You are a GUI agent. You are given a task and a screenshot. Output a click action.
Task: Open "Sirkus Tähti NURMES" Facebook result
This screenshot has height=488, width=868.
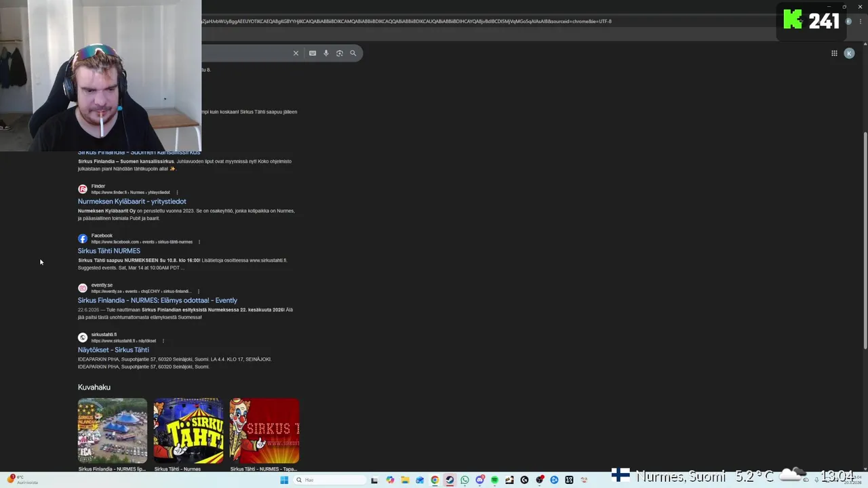click(109, 251)
